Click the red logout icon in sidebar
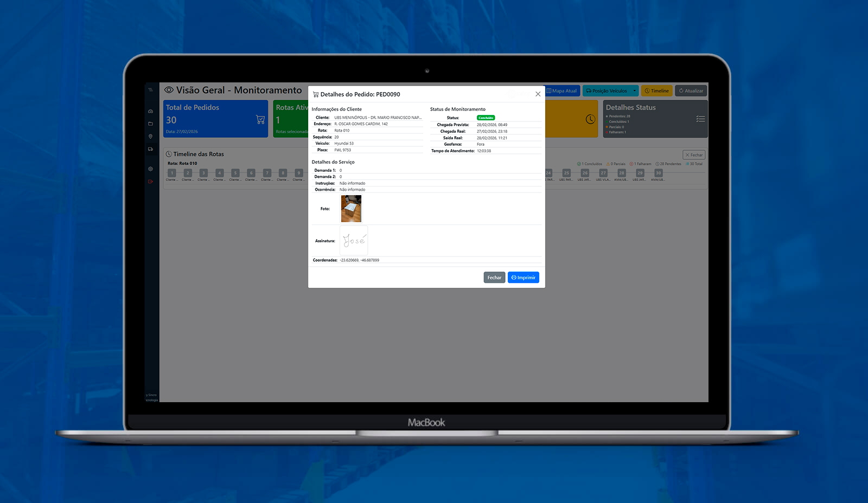Image resolution: width=868 pixels, height=503 pixels. tap(150, 182)
